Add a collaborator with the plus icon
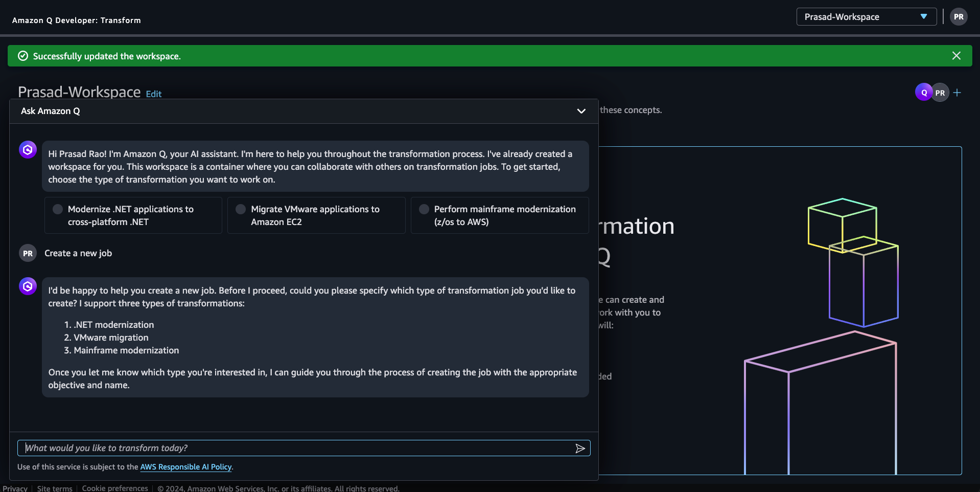This screenshot has height=492, width=980. pyautogui.click(x=957, y=93)
